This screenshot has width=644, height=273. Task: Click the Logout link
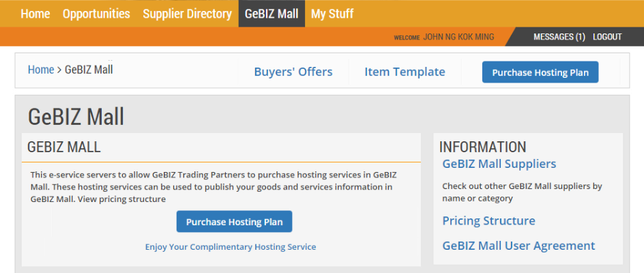tap(607, 37)
